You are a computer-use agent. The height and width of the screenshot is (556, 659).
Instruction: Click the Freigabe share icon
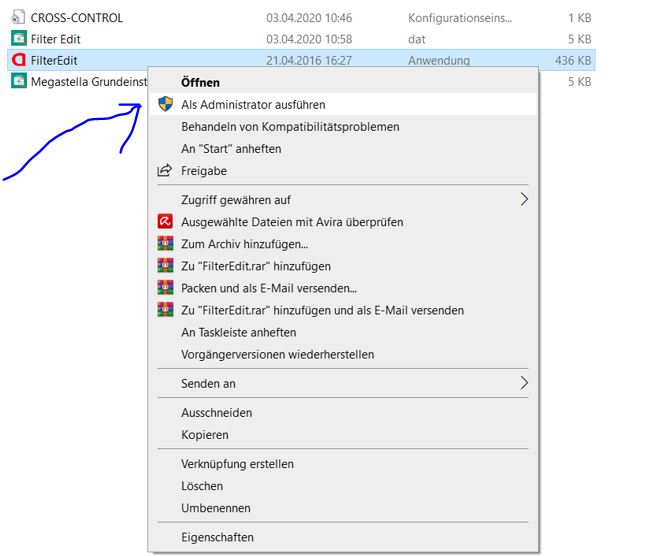pyautogui.click(x=164, y=171)
